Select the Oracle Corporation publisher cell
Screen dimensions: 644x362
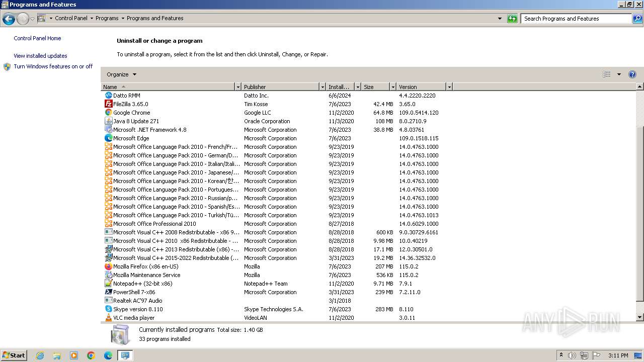[267, 121]
